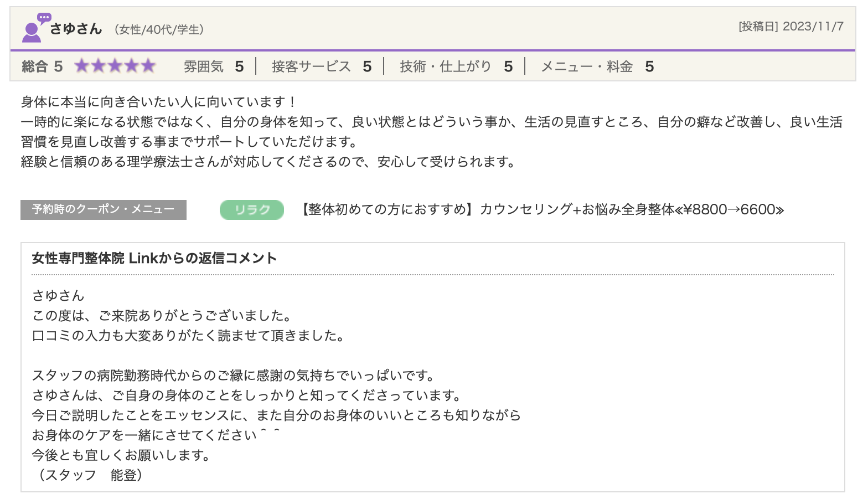Click the 女性専門整体院 Linkからの返信コメント heading
Screen dimensions: 868x504
154,258
